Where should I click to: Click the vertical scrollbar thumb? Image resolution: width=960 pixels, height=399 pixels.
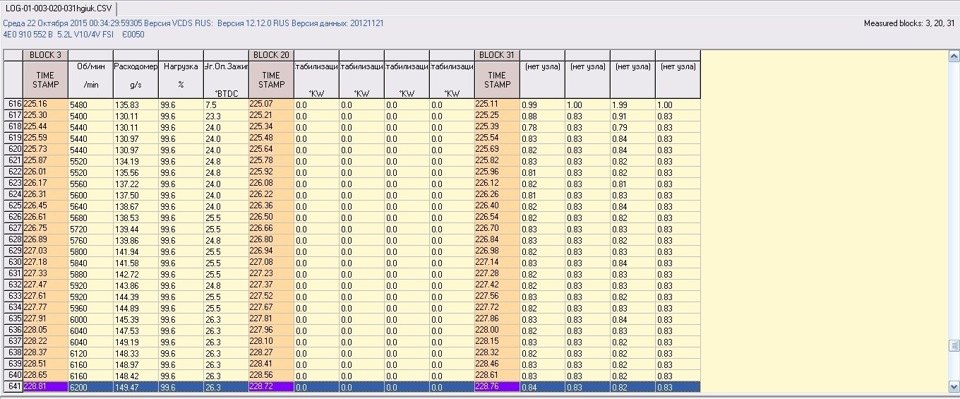pos(954,346)
